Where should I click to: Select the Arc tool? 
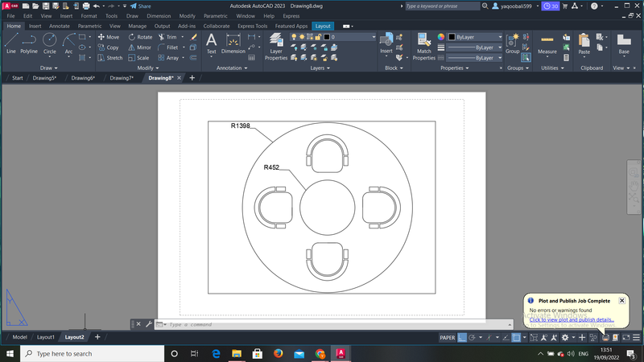coord(68,43)
